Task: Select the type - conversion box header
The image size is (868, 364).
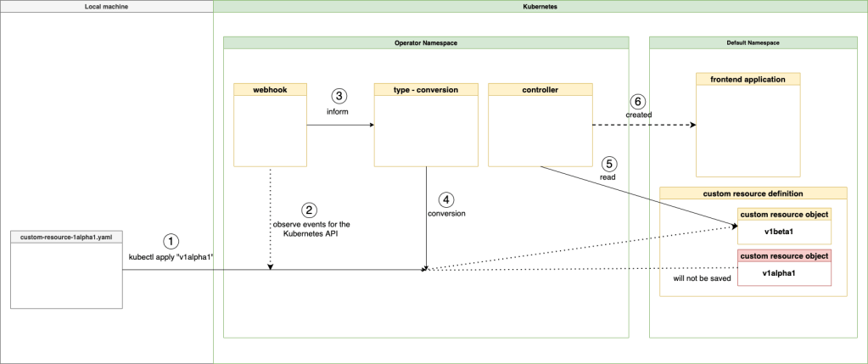Action: coord(424,89)
